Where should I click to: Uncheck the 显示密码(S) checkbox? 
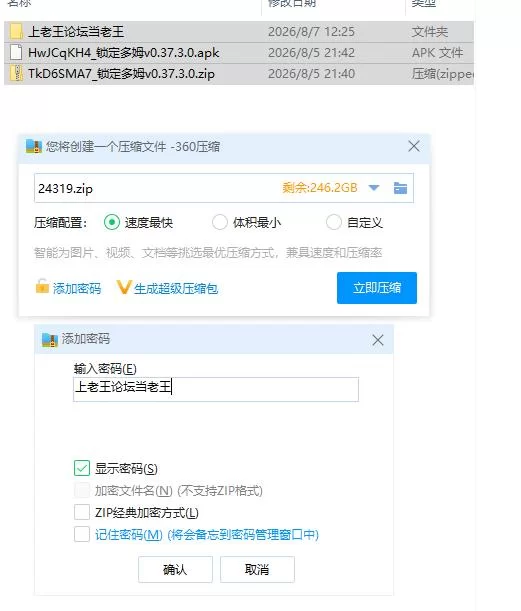point(82,468)
